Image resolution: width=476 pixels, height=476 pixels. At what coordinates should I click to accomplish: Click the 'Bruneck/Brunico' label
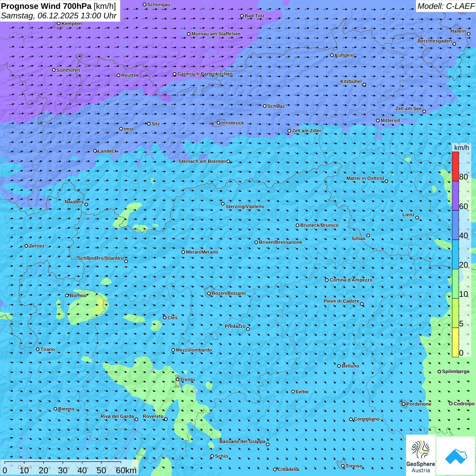320,225
